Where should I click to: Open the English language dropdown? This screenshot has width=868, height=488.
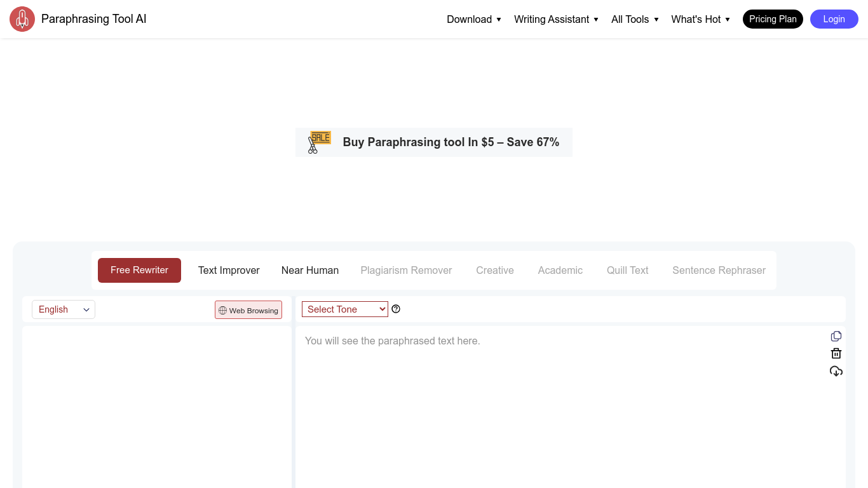64,309
